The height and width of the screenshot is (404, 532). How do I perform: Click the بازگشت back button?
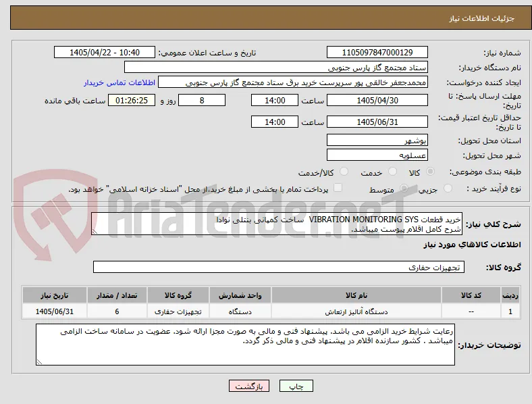(249, 386)
